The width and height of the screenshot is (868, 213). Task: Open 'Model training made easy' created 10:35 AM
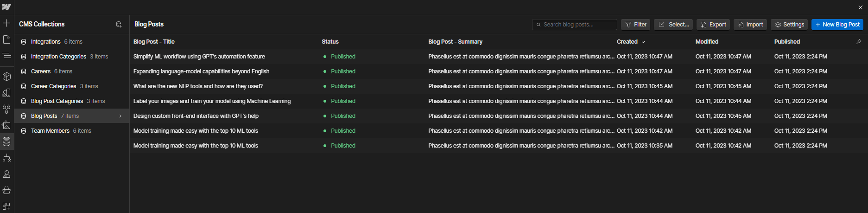[196, 146]
